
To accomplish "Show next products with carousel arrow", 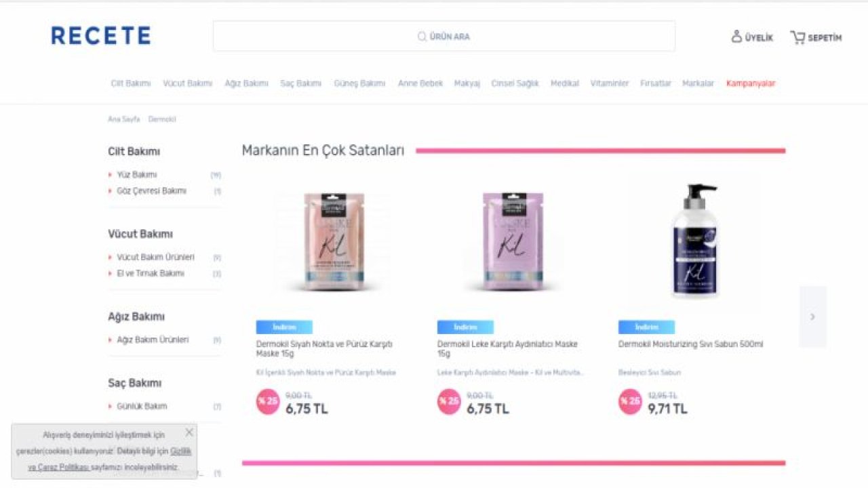I will click(x=812, y=317).
